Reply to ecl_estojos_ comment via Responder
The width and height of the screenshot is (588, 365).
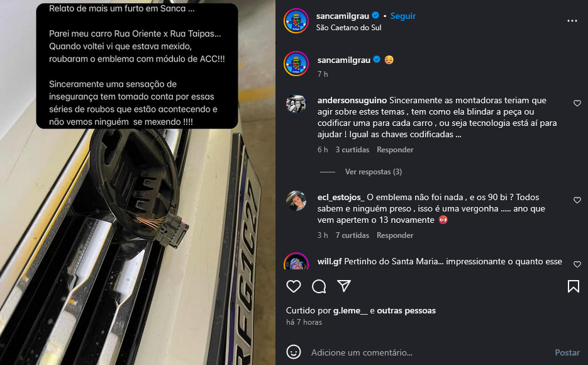pyautogui.click(x=395, y=235)
